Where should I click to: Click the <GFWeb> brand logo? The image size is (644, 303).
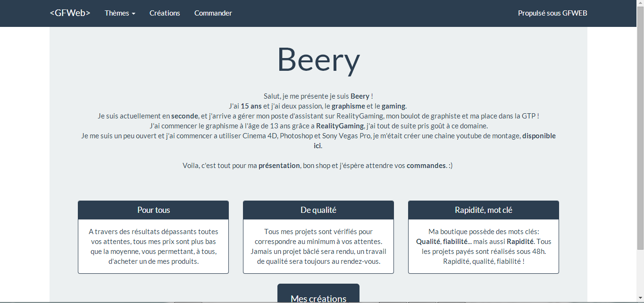[x=70, y=13]
